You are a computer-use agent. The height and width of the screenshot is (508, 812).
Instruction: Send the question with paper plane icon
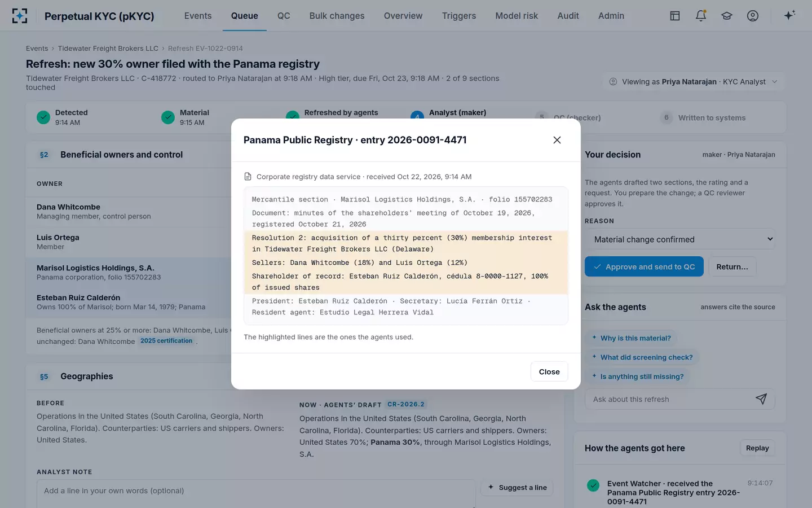[x=761, y=399]
